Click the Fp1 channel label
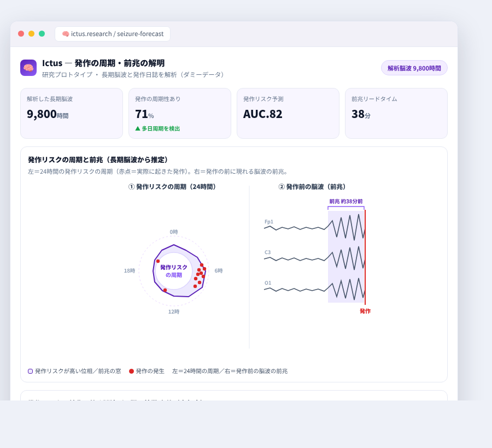This screenshot has height=448, width=492. (269, 222)
